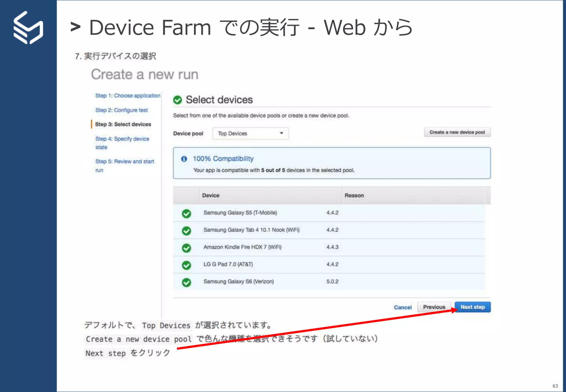Select the Samsung Galaxy S6 (Verizon) name
Image resolution: width=566 pixels, height=392 pixels.
coord(239,281)
